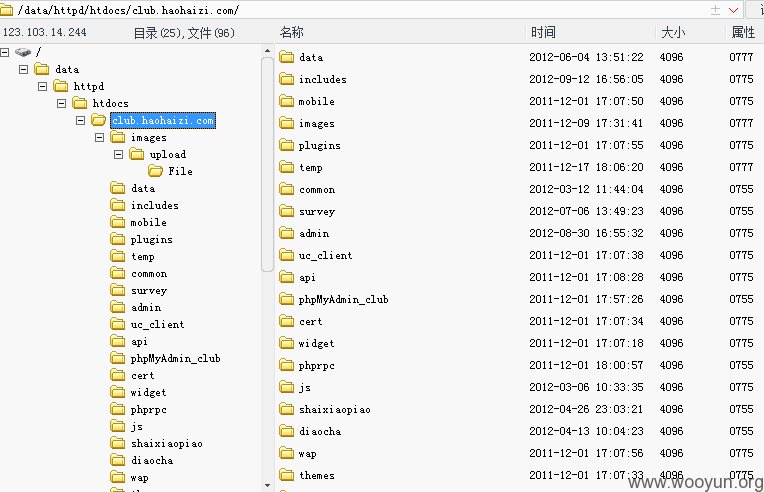This screenshot has width=764, height=492.
Task: Click the tree panel scrollbar thumb
Action: (267, 164)
